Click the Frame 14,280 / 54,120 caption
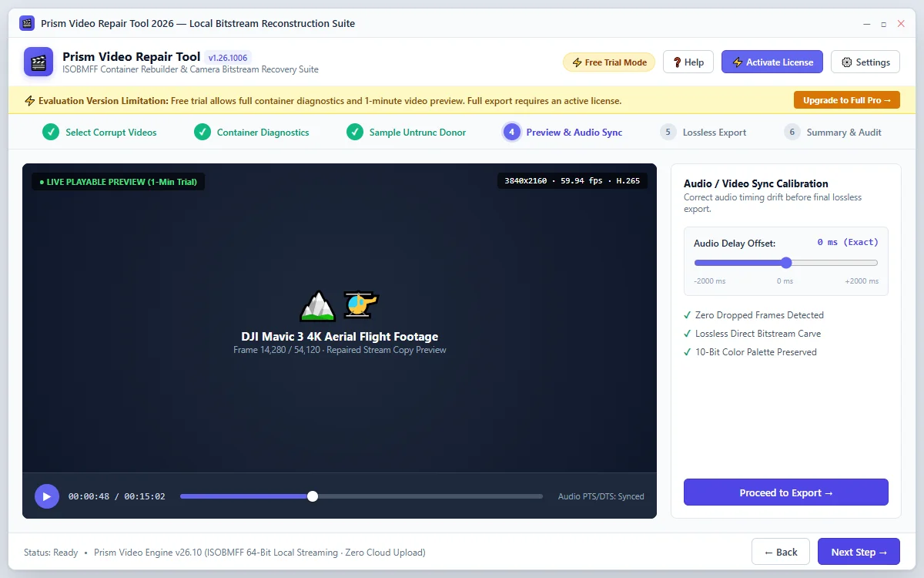 (340, 350)
